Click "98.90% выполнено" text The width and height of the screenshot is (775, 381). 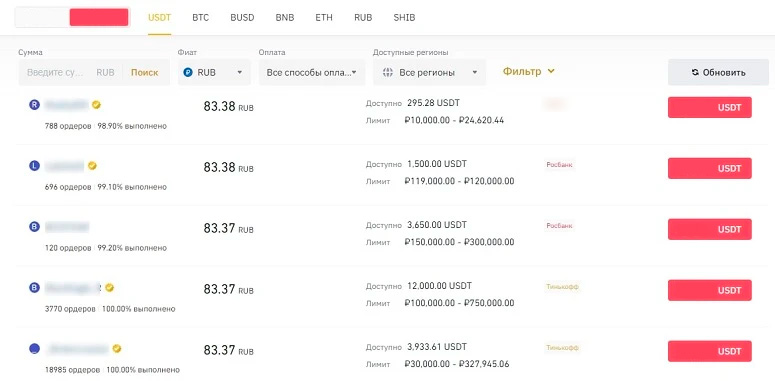[132, 126]
